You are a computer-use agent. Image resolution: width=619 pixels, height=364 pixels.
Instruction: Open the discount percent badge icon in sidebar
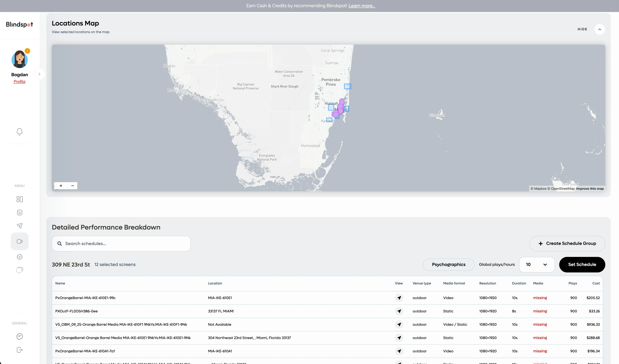pyautogui.click(x=19, y=257)
